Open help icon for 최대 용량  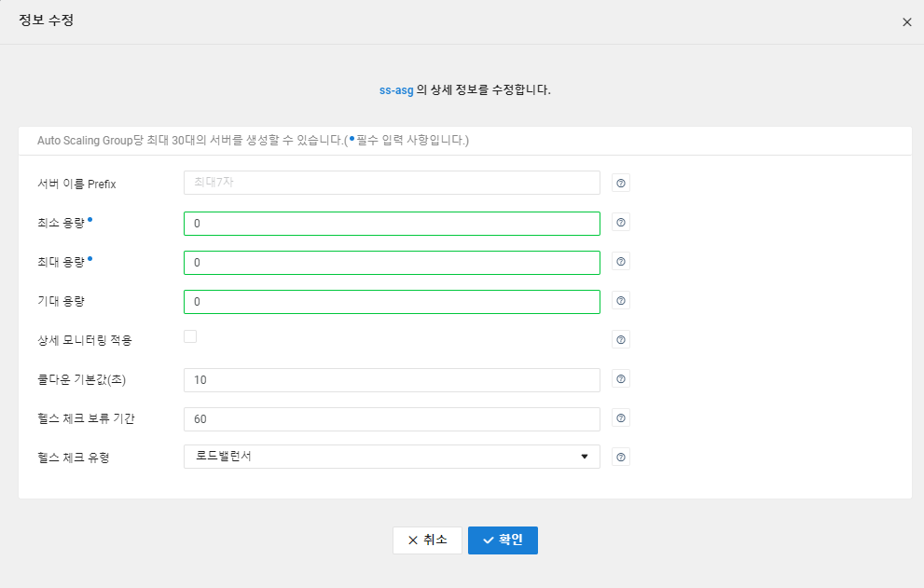tap(621, 262)
